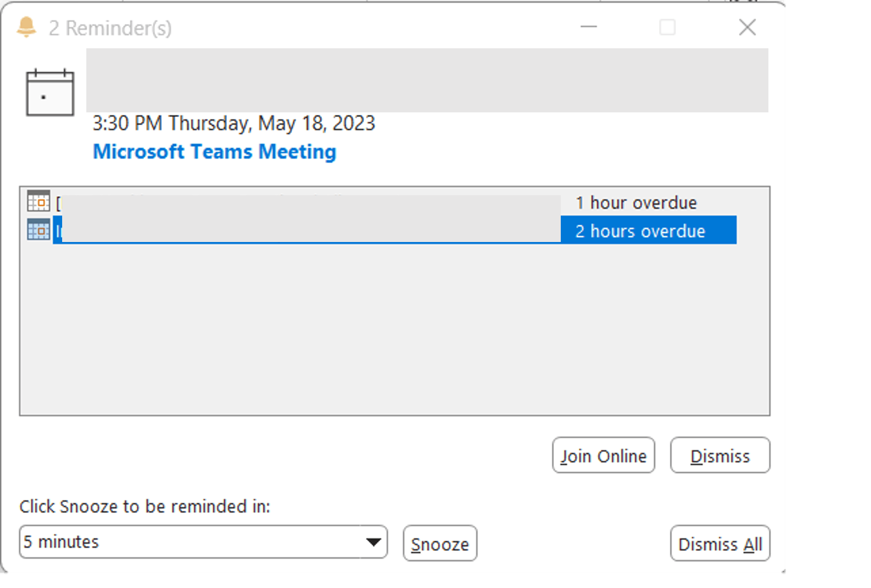Select the '2 hours overdue' reminder

pos(395,230)
